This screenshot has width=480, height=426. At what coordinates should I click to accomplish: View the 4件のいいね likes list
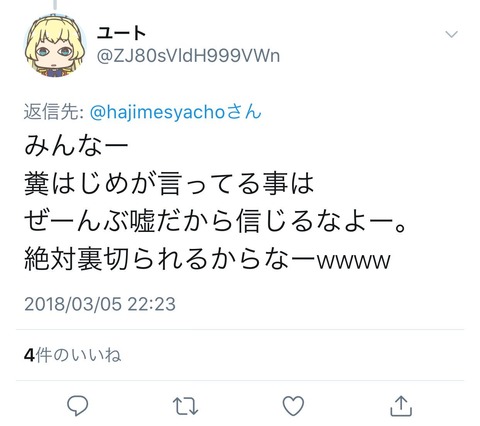tap(72, 355)
